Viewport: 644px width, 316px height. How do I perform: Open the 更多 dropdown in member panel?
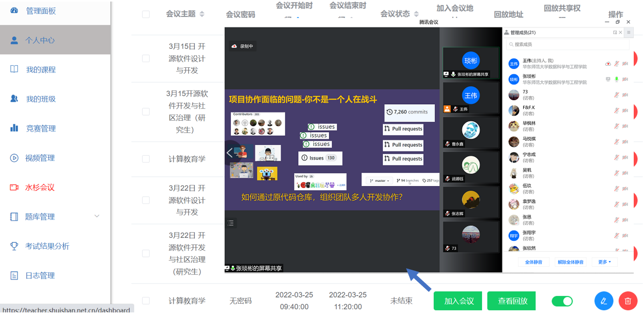[x=604, y=262]
